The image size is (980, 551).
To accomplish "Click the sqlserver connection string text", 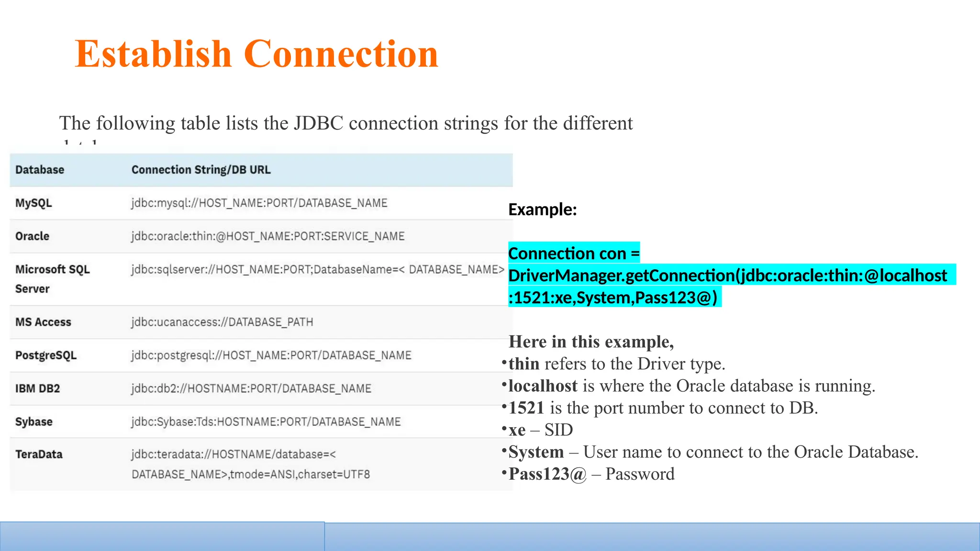I will point(318,270).
